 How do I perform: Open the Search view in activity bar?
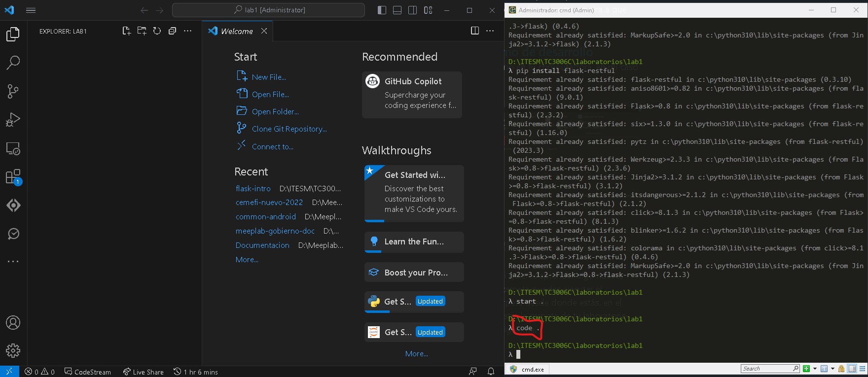(x=13, y=63)
